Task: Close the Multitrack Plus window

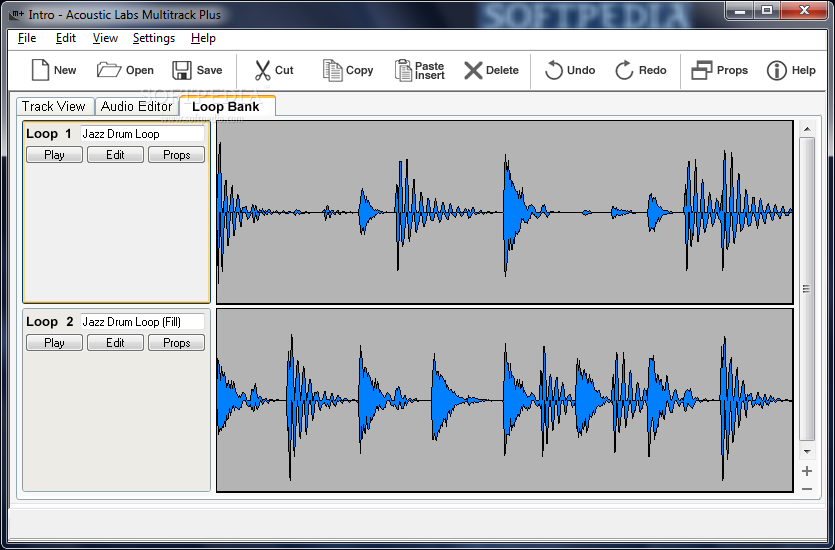Action: [805, 9]
